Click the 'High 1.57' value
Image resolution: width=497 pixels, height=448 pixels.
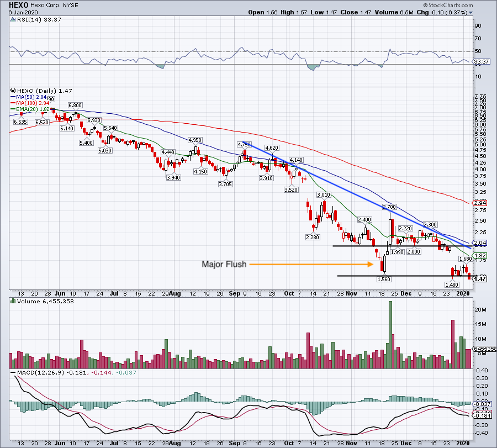click(294, 13)
